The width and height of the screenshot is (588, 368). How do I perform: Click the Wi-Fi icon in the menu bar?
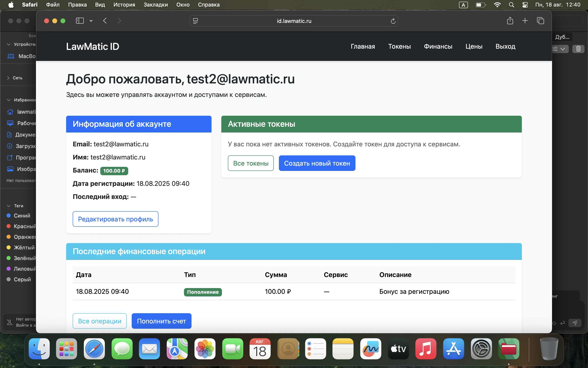497,5
